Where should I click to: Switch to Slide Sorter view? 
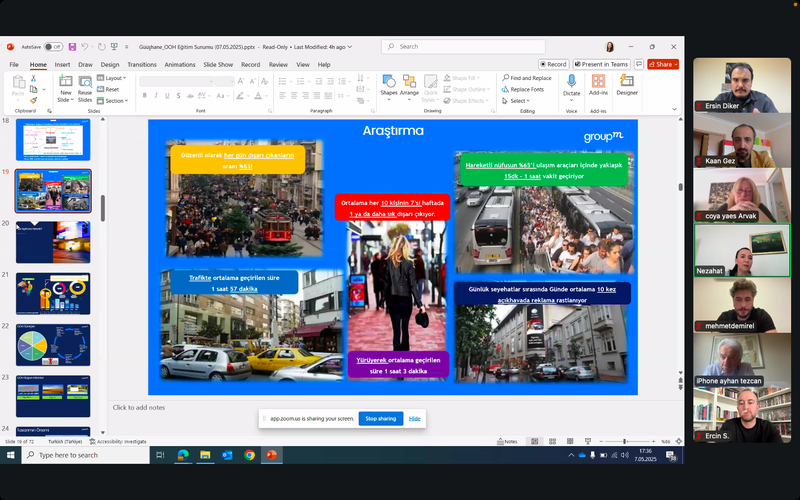552,441
